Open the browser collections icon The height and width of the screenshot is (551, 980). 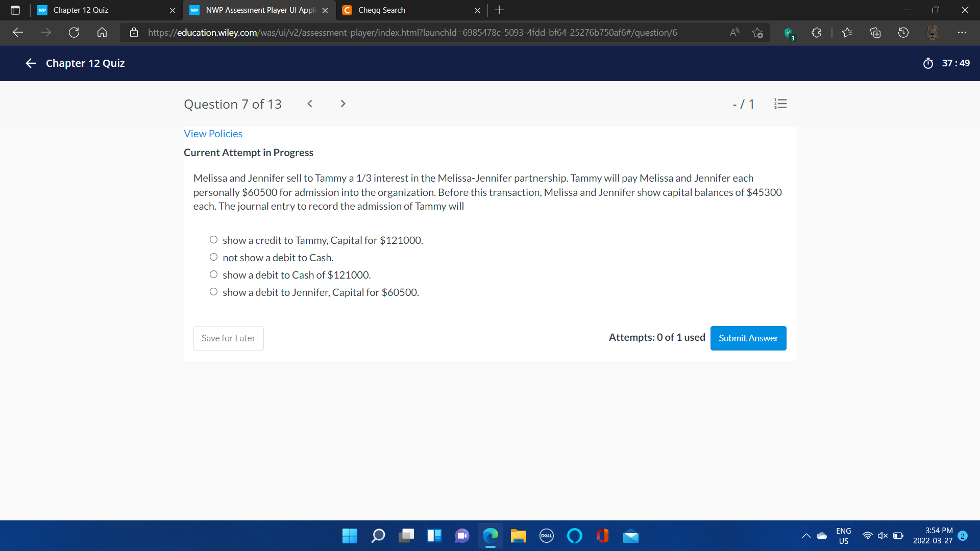pyautogui.click(x=875, y=33)
